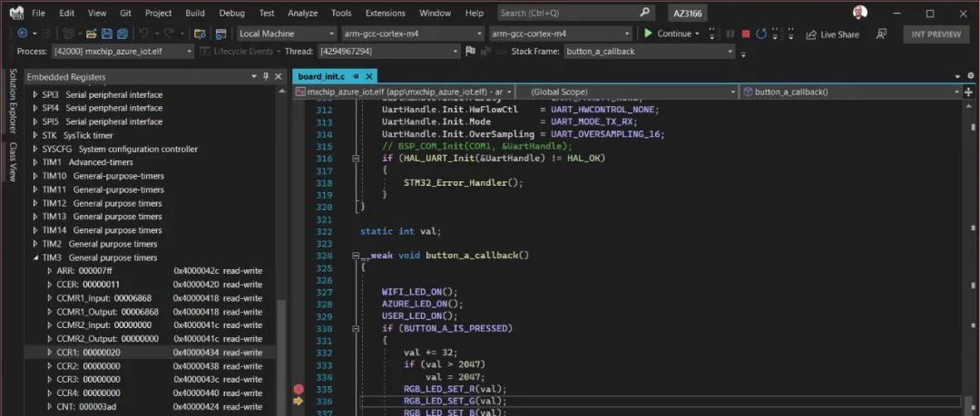
Task: Open the user account avatar
Action: click(x=860, y=13)
